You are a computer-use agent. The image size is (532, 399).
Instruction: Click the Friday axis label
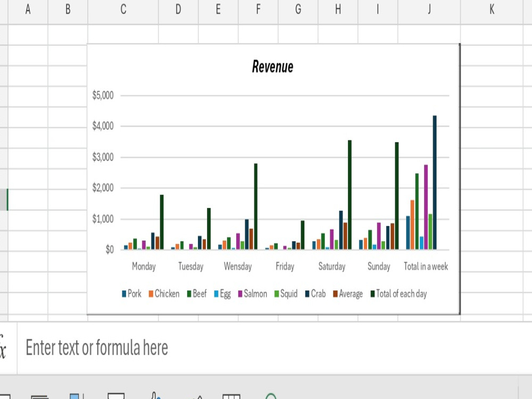click(285, 267)
